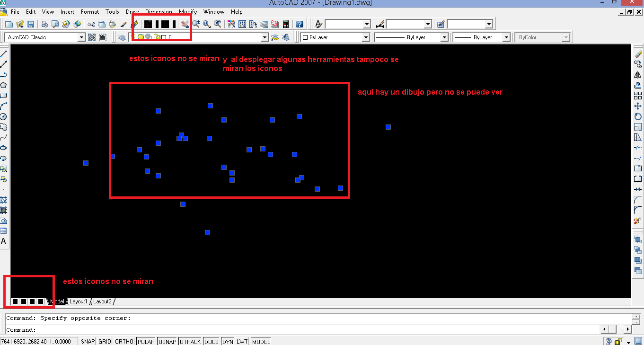The image size is (644, 345).
Task: Select the Table draw tool
Action: point(3,231)
